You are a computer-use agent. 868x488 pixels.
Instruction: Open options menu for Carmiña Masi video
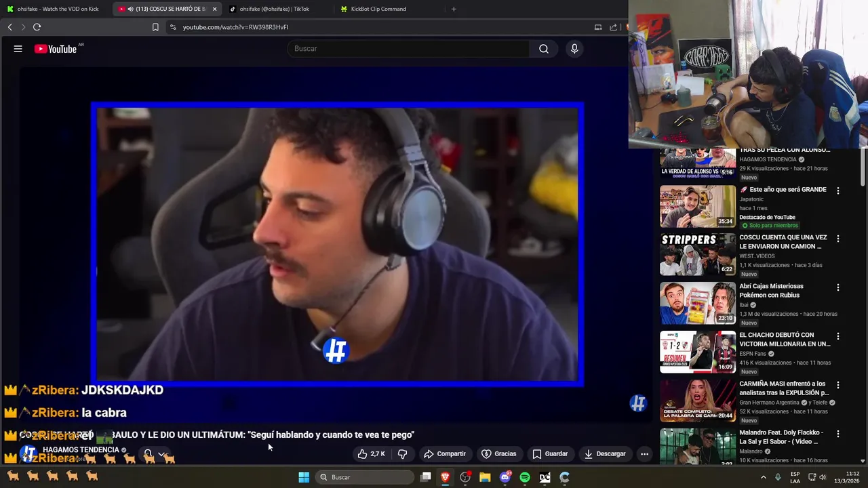(x=838, y=385)
